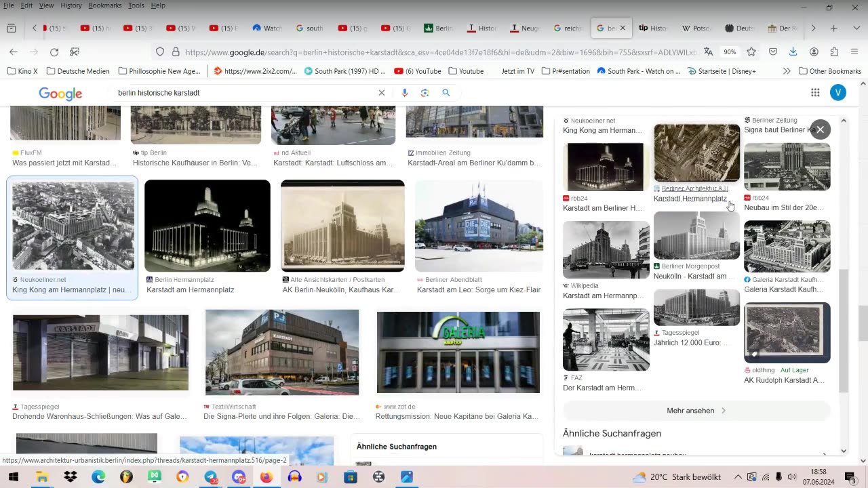Open Windows Start menu
Image resolution: width=868 pixels, height=488 pixels.
tap(13, 476)
